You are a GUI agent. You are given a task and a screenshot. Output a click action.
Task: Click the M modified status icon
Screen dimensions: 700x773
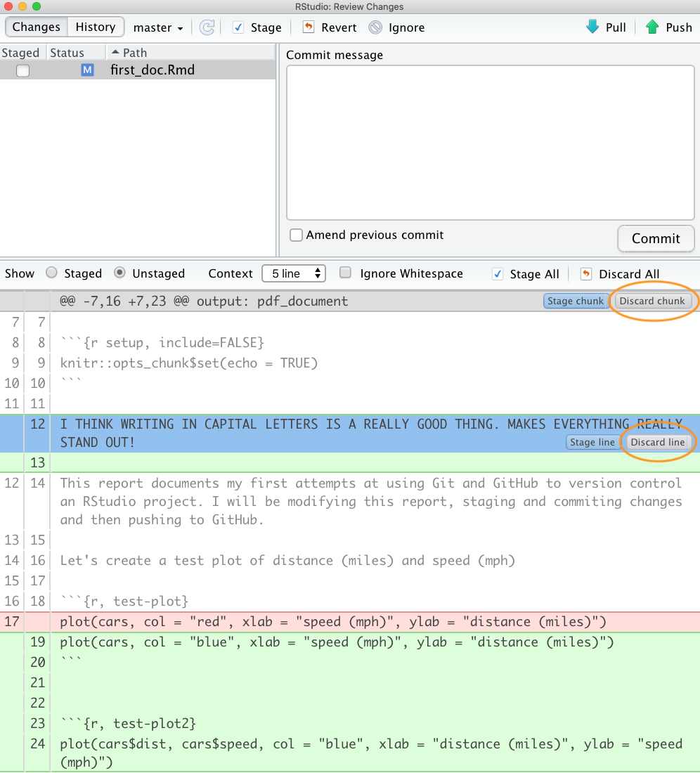click(87, 70)
